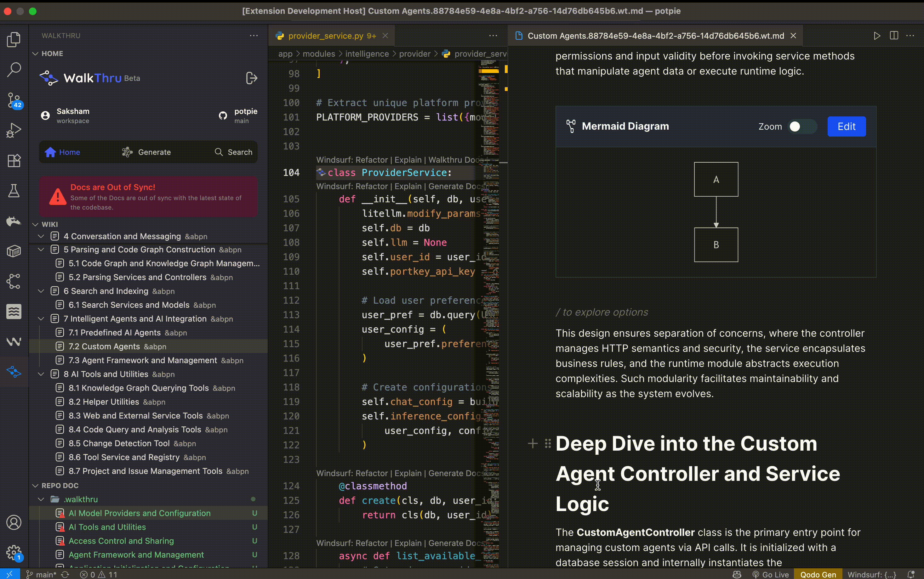This screenshot has height=579, width=924.
Task: Click the potpie GitHub repo icon
Action: click(x=223, y=115)
